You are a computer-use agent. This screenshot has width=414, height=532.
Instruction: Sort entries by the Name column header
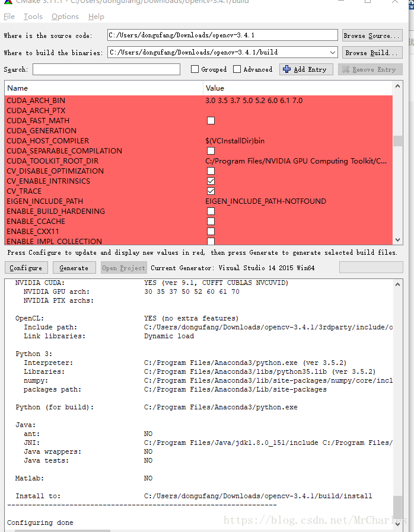tap(104, 88)
